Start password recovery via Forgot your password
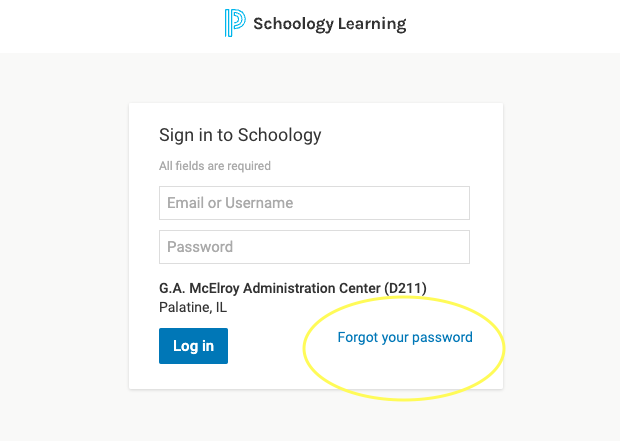This screenshot has height=441, width=620. point(405,337)
